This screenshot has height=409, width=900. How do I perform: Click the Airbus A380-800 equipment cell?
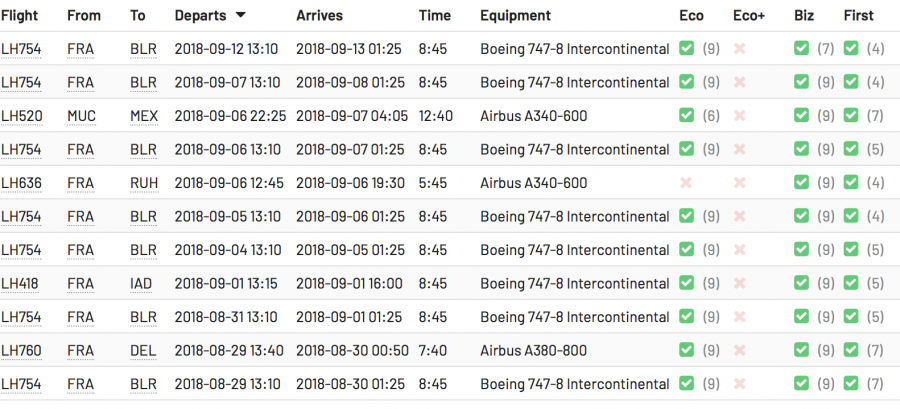coord(533,350)
